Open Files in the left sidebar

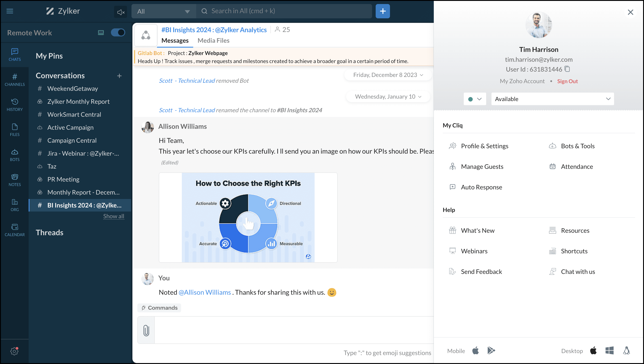15,130
